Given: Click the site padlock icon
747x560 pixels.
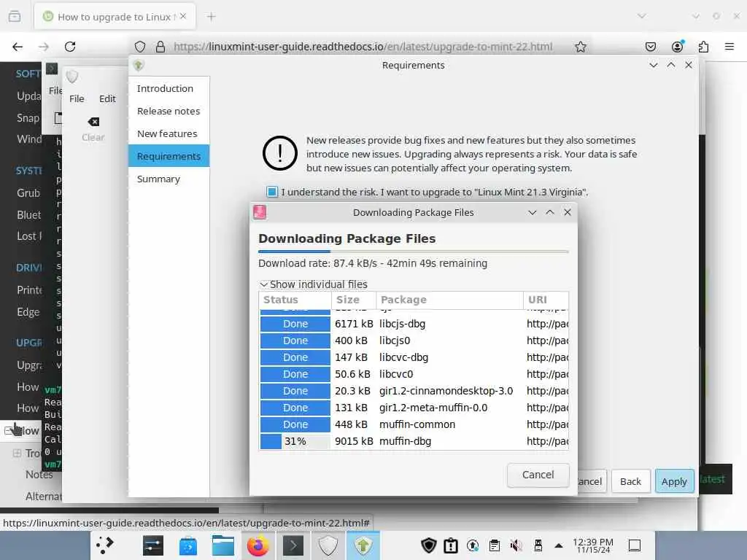Looking at the screenshot, I should click(x=160, y=47).
